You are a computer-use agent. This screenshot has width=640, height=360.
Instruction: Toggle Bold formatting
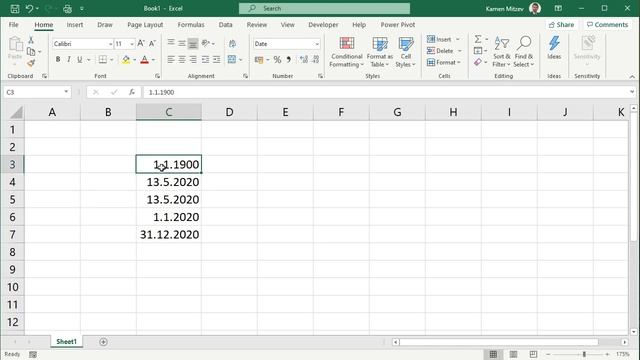[58, 60]
